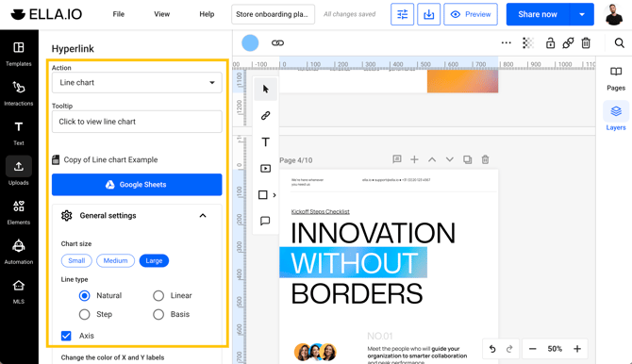Select the pointer arrow tool
The image size is (632, 364).
(x=266, y=89)
